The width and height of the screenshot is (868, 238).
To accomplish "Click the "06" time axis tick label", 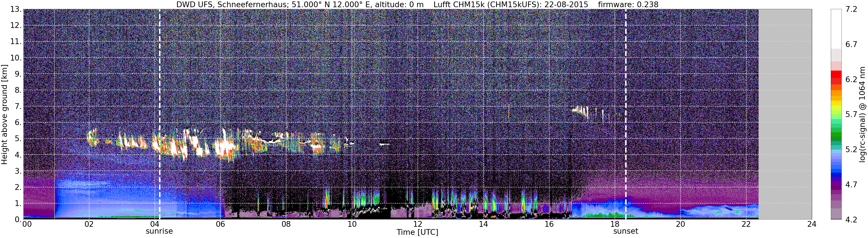I will (220, 224).
